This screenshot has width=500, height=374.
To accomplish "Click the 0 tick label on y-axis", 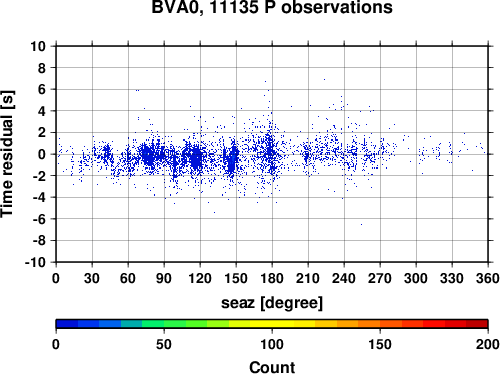I will 42,154.
